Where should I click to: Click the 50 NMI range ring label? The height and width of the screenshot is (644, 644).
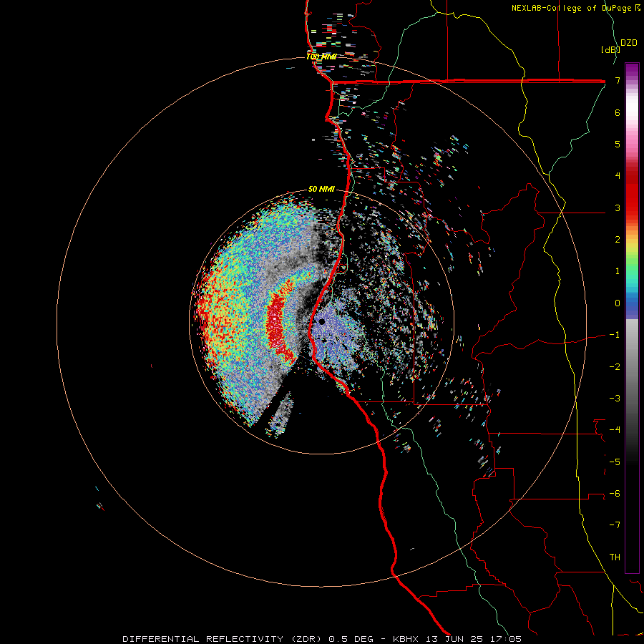(x=321, y=189)
